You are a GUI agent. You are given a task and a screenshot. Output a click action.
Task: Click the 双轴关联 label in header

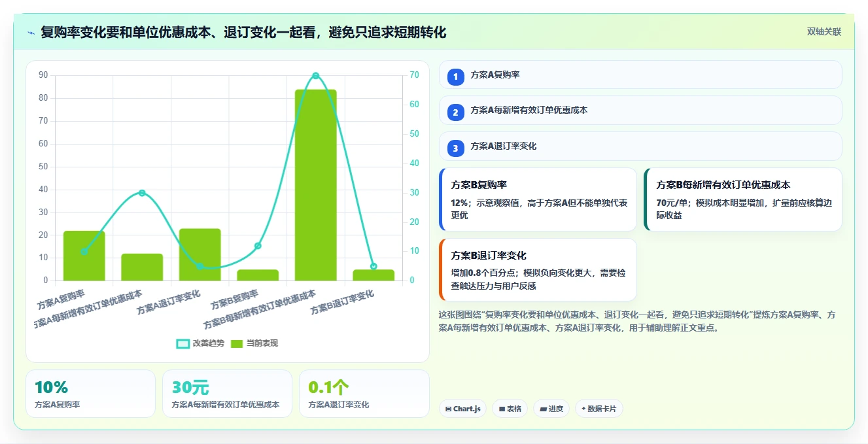pyautogui.click(x=824, y=31)
